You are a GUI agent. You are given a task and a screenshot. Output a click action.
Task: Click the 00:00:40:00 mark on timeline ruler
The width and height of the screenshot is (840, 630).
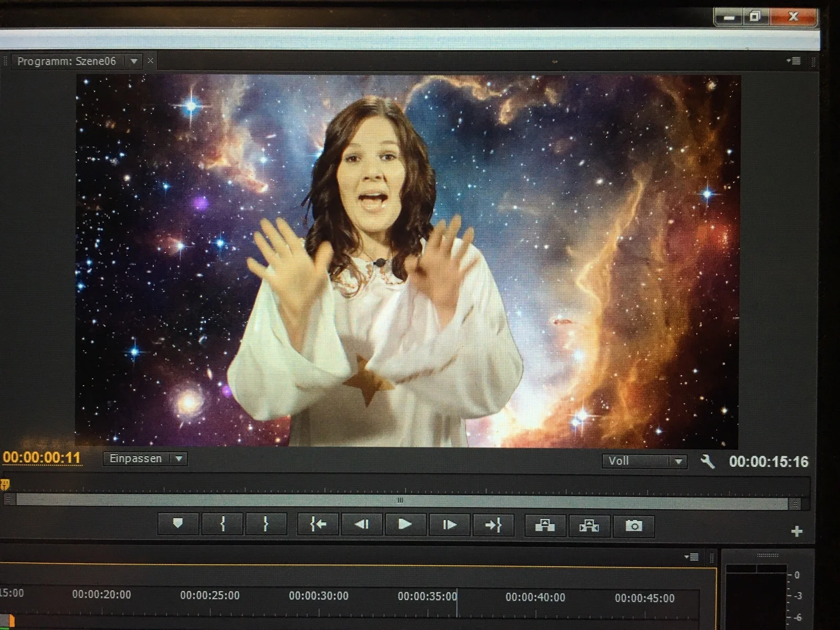coord(535,597)
